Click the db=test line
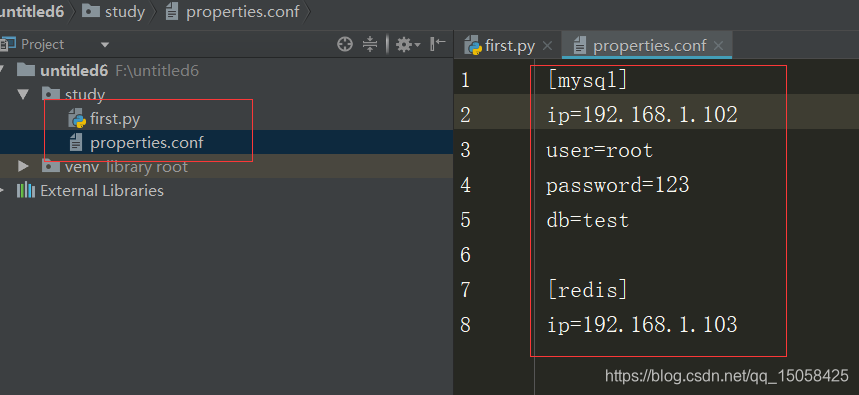The width and height of the screenshot is (859, 395). [x=588, y=220]
